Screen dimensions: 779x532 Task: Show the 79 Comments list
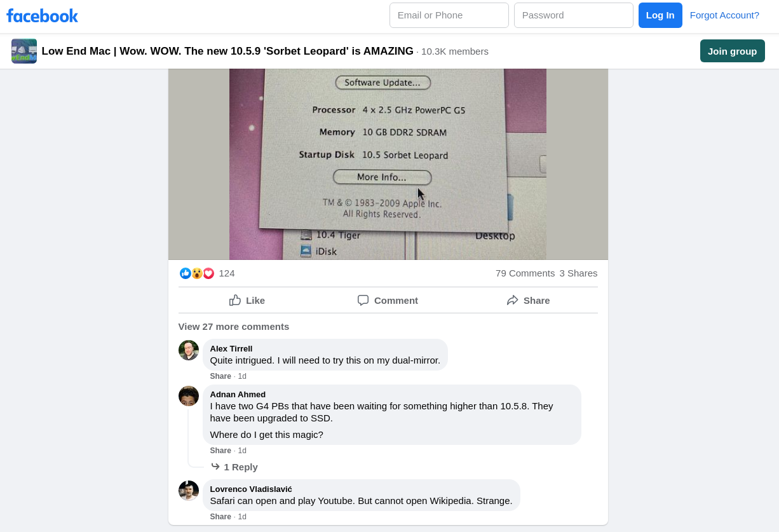(x=525, y=273)
